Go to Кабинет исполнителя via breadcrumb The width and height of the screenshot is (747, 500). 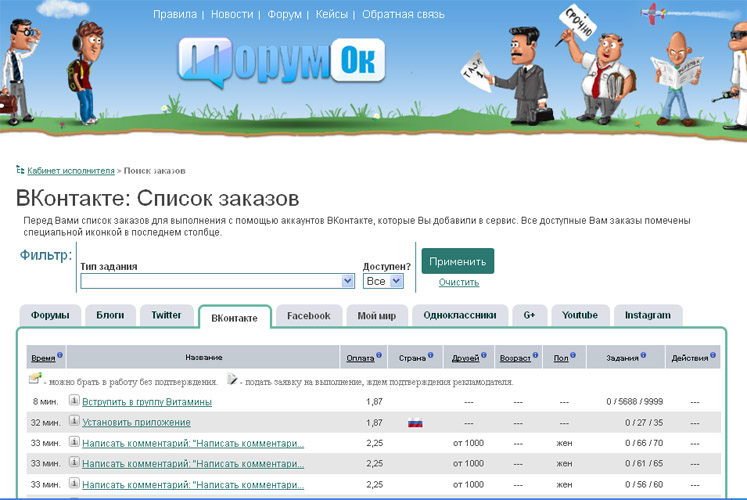click(x=71, y=170)
